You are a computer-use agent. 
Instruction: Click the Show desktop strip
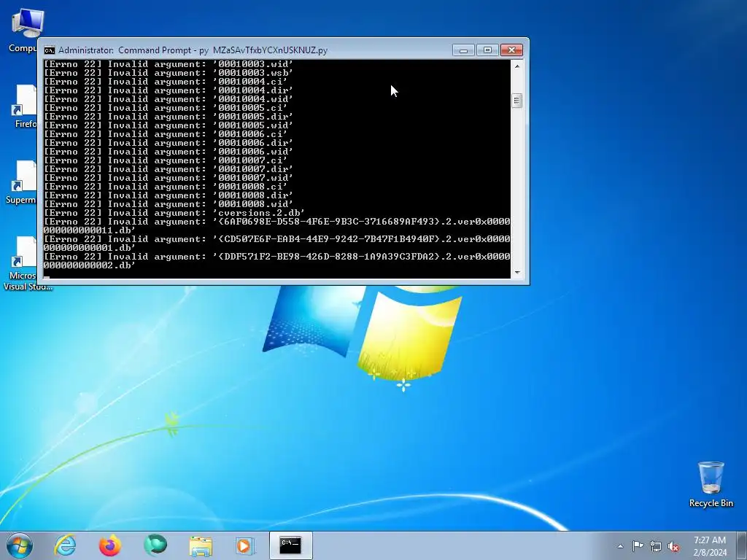tap(742, 546)
